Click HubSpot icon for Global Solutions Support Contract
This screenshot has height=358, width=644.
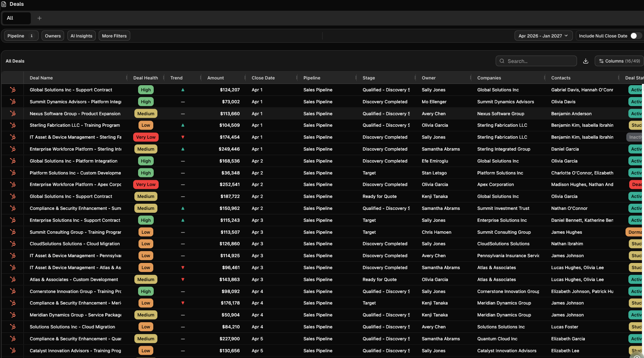pyautogui.click(x=13, y=90)
